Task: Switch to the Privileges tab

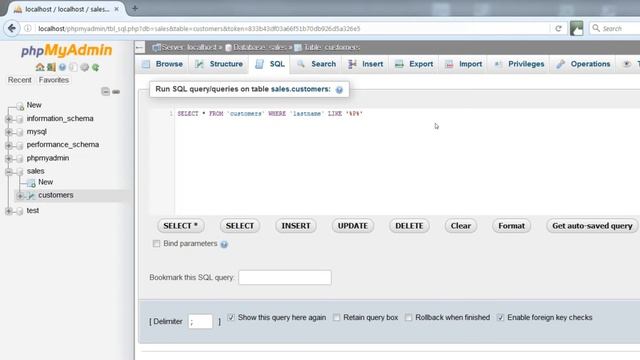Action: (519, 64)
